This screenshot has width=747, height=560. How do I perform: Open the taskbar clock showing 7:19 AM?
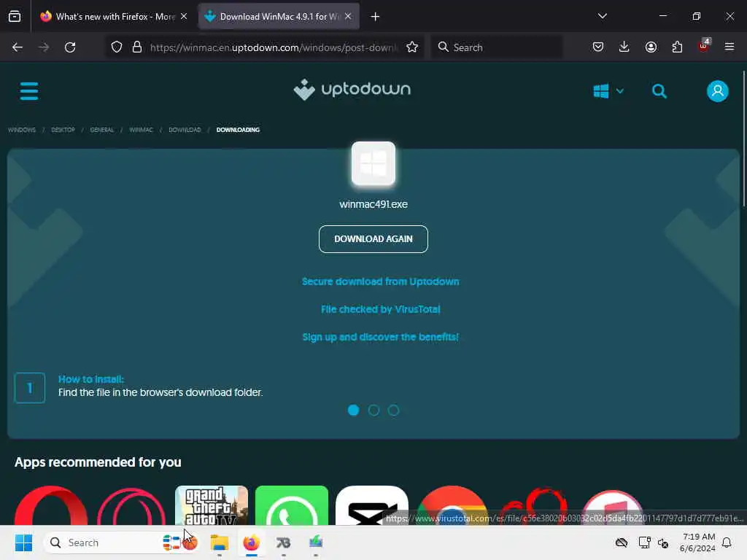pos(697,542)
